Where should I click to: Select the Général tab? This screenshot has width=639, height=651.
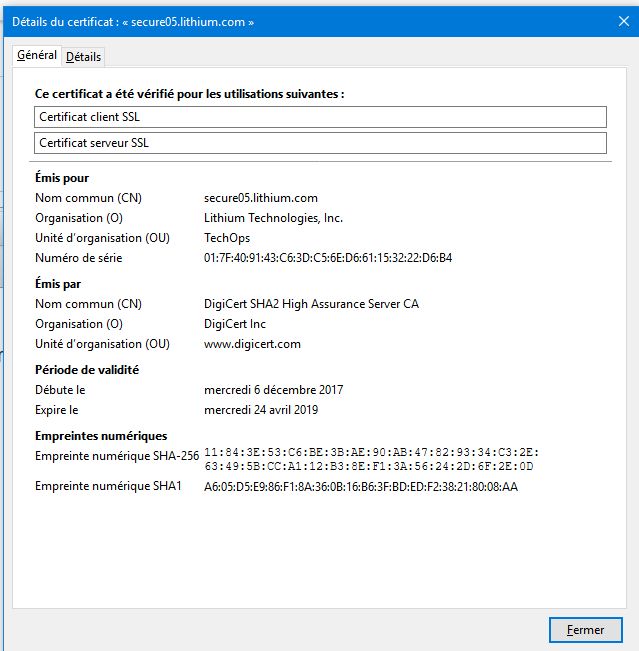(x=37, y=56)
